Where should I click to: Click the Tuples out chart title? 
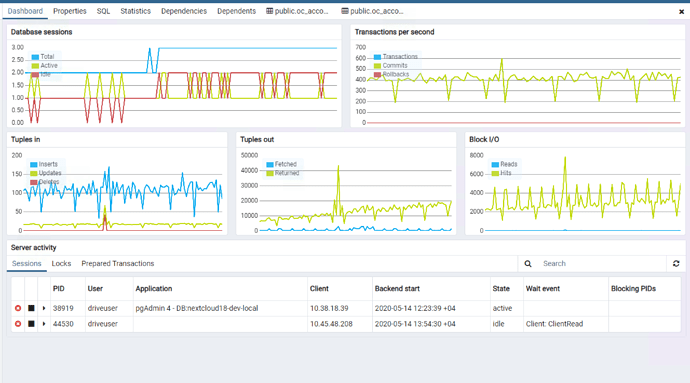pos(257,139)
